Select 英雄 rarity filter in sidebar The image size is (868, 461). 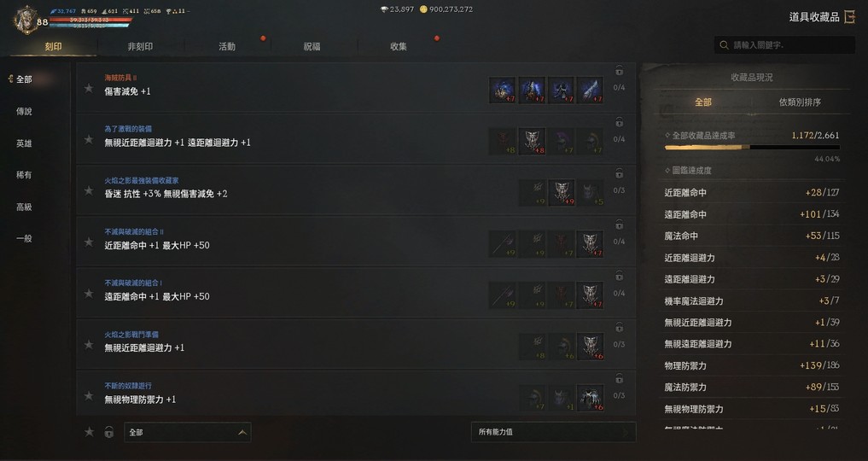click(24, 143)
